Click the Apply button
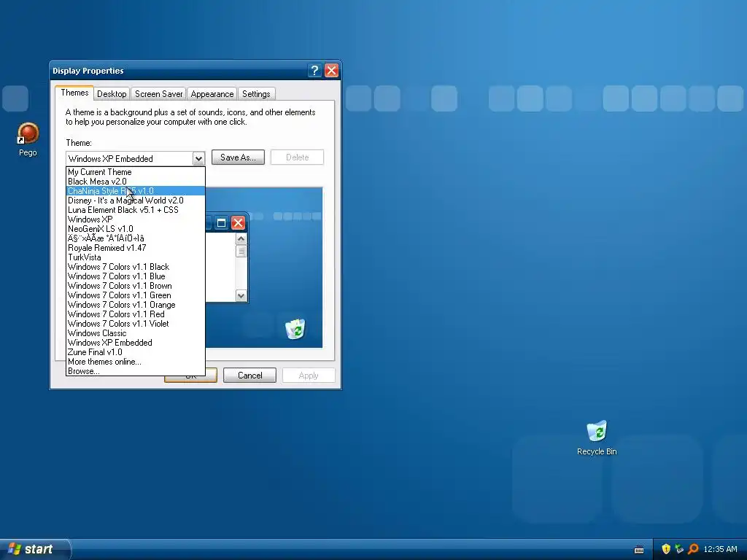 click(x=309, y=376)
